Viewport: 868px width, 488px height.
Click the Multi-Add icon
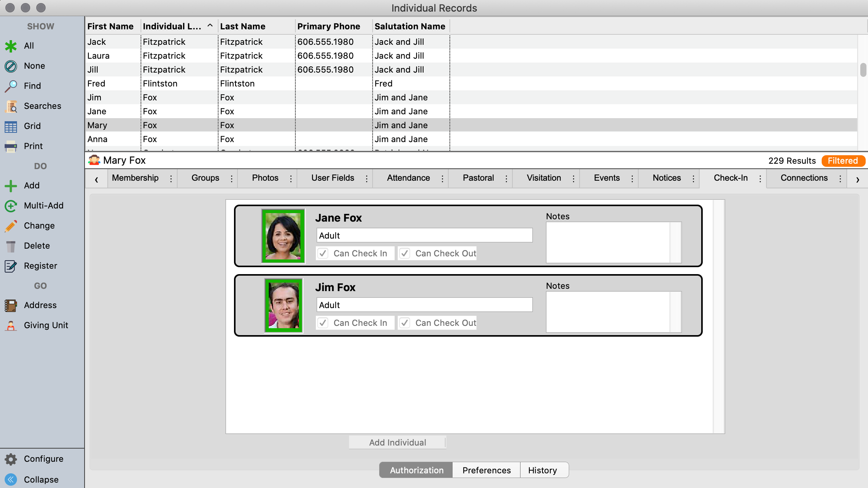tap(11, 206)
